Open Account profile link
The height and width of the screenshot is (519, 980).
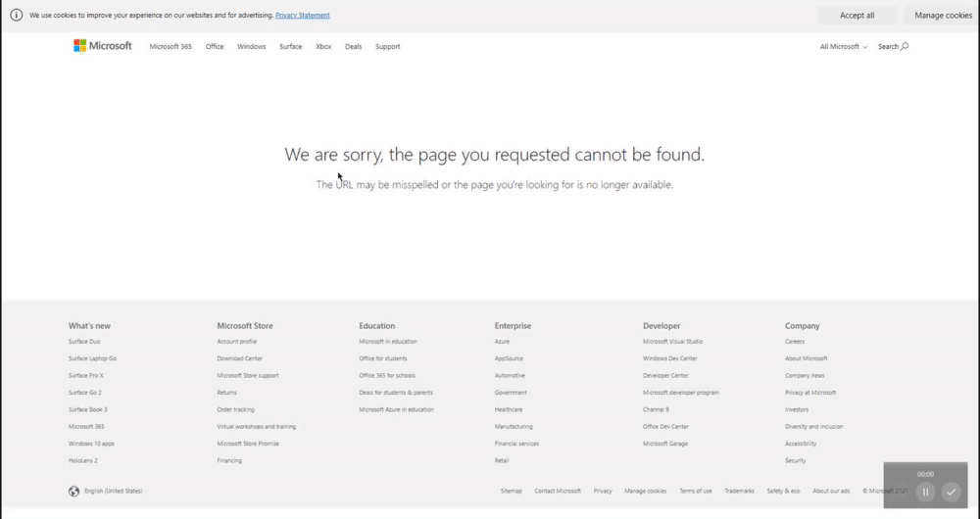coord(237,342)
